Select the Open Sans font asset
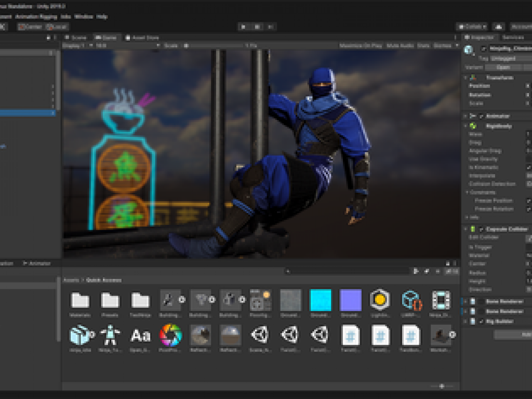532x399 pixels. pyautogui.click(x=140, y=336)
